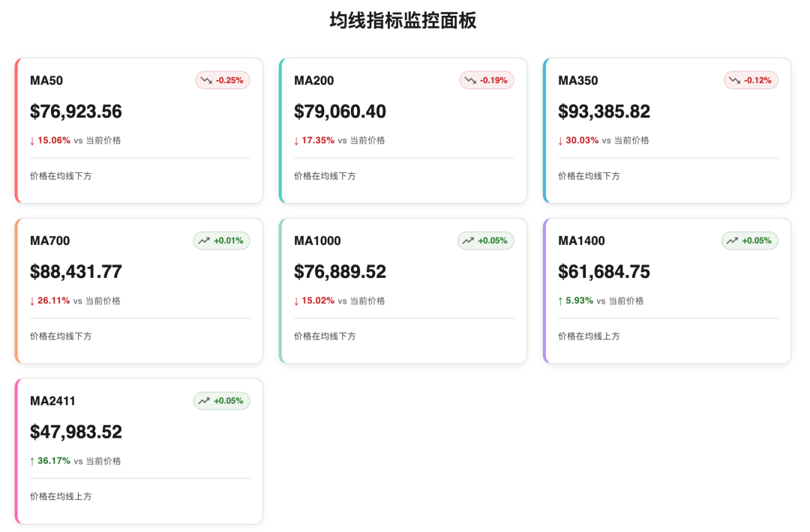Select the $76,889.52 price value
The image size is (810, 532).
tap(340, 272)
